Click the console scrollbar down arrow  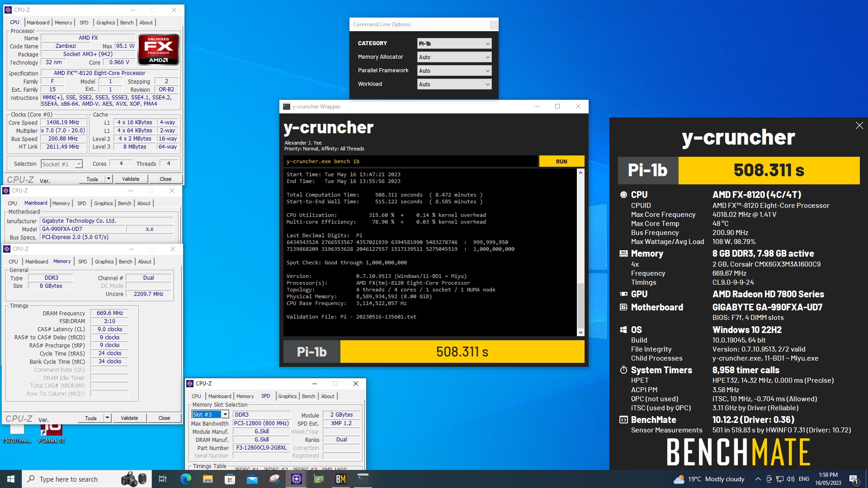point(580,333)
